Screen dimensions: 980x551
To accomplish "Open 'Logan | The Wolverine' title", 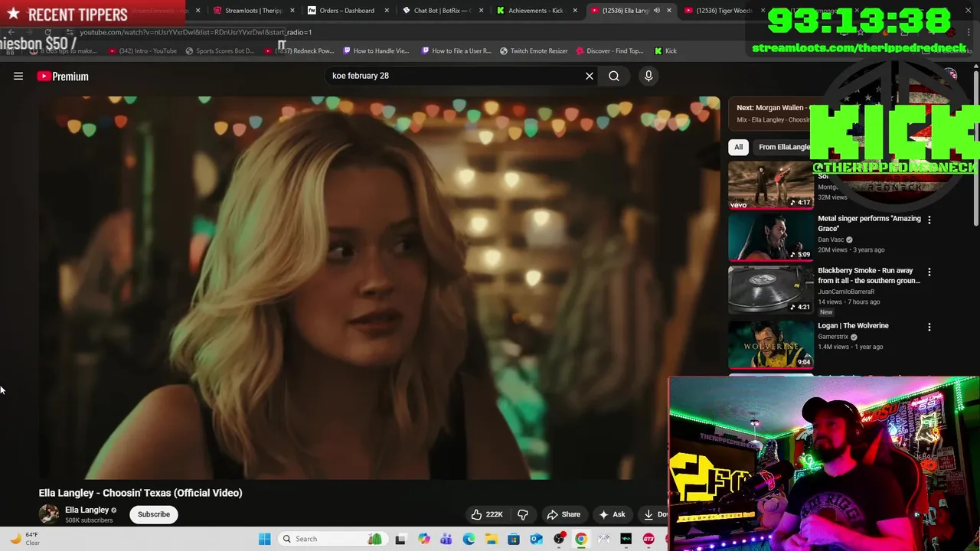I will tap(853, 326).
